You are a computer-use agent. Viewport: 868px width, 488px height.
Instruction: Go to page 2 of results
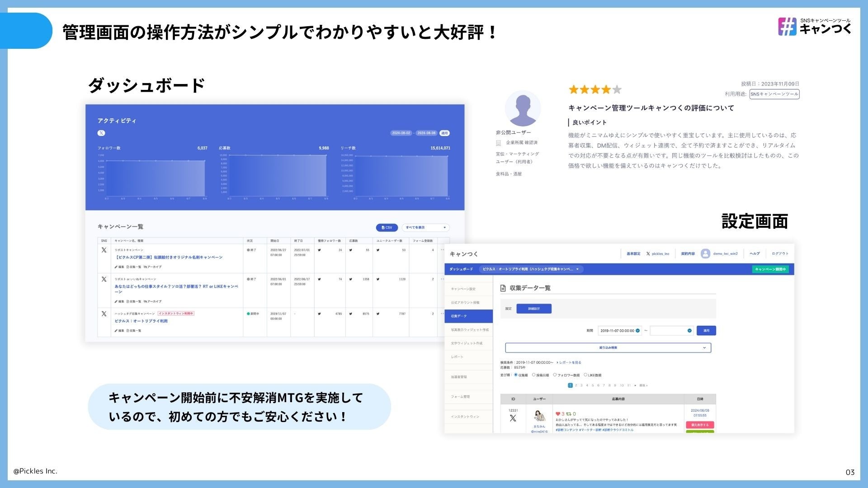(x=576, y=385)
